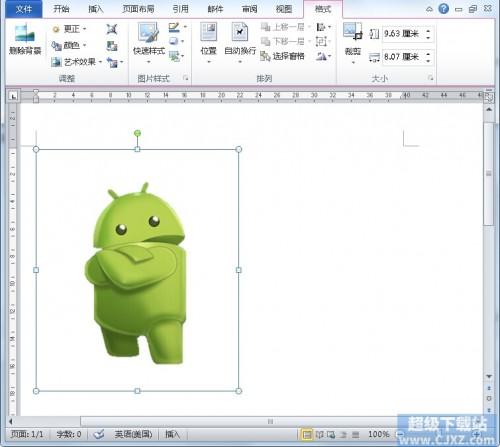Switch to the 引用 References tab

click(181, 9)
